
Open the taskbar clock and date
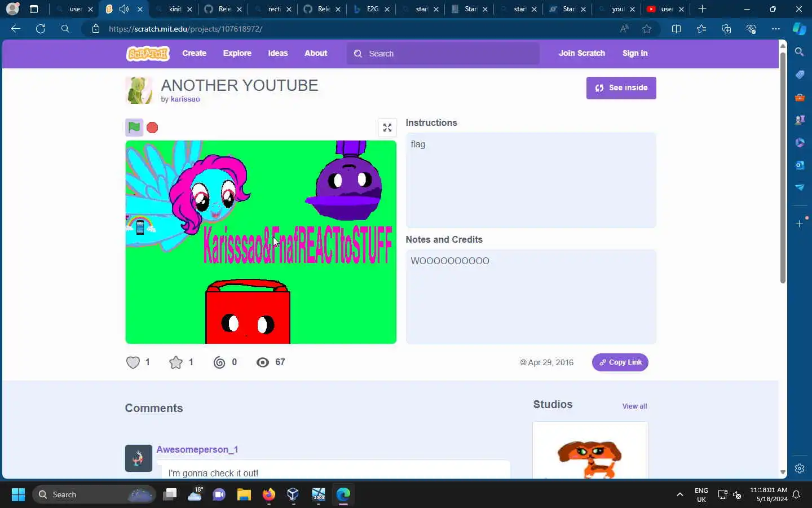(768, 494)
